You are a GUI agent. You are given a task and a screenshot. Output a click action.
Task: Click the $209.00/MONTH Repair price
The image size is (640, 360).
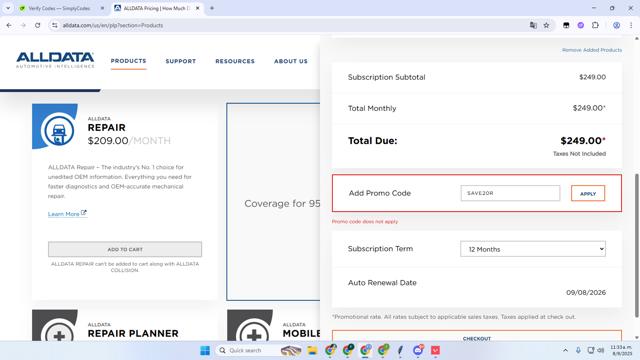click(129, 141)
